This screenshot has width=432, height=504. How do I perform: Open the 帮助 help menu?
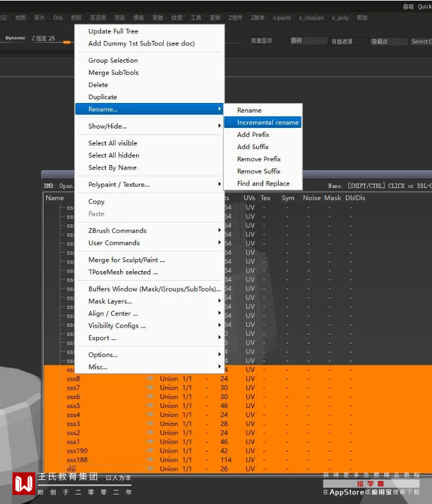362,18
